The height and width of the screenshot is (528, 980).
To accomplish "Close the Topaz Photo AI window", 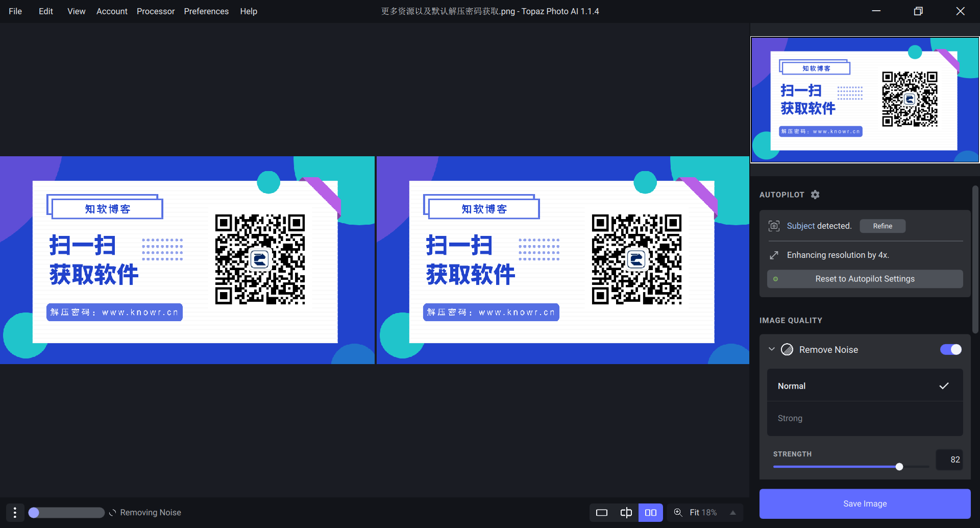I will point(960,11).
